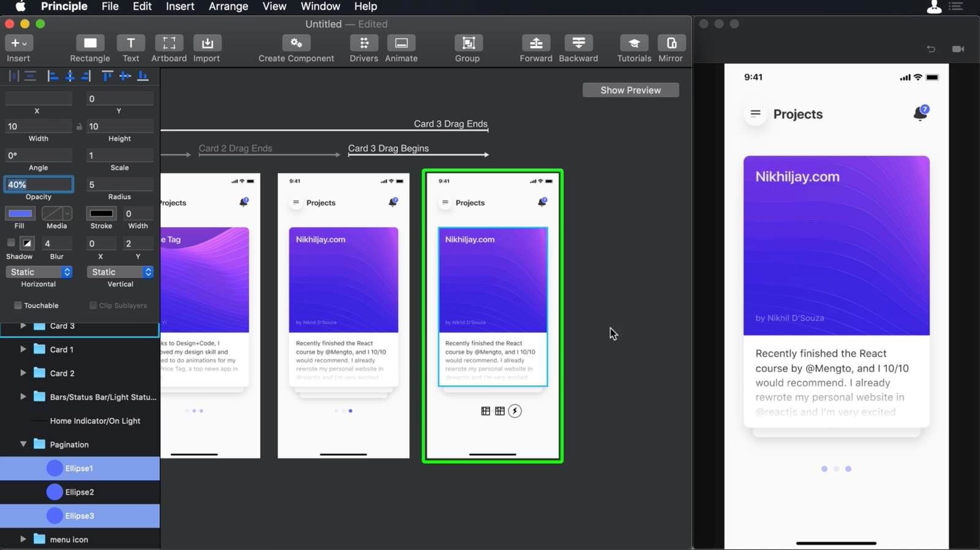The height and width of the screenshot is (550, 980).
Task: Click the rewind icon in preview window
Action: (931, 49)
